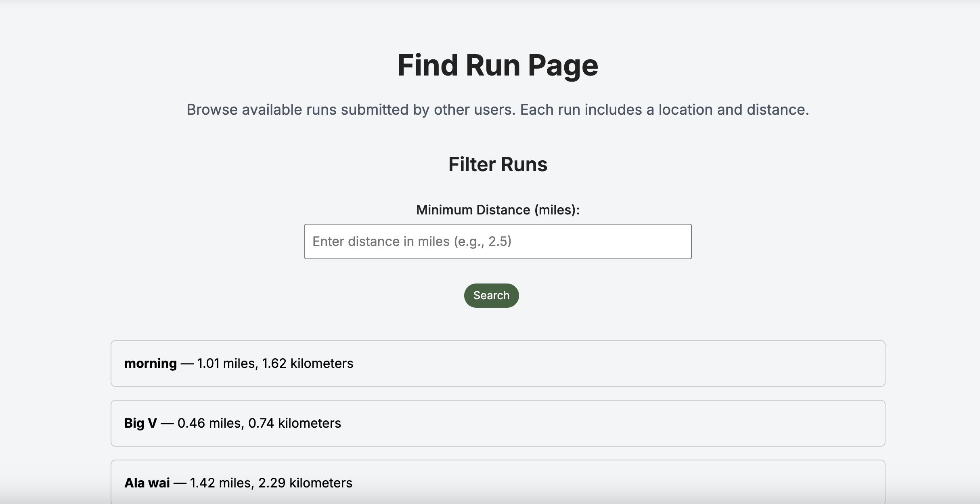The image size is (980, 504).
Task: Click the bold 'morning' run name
Action: pos(150,363)
